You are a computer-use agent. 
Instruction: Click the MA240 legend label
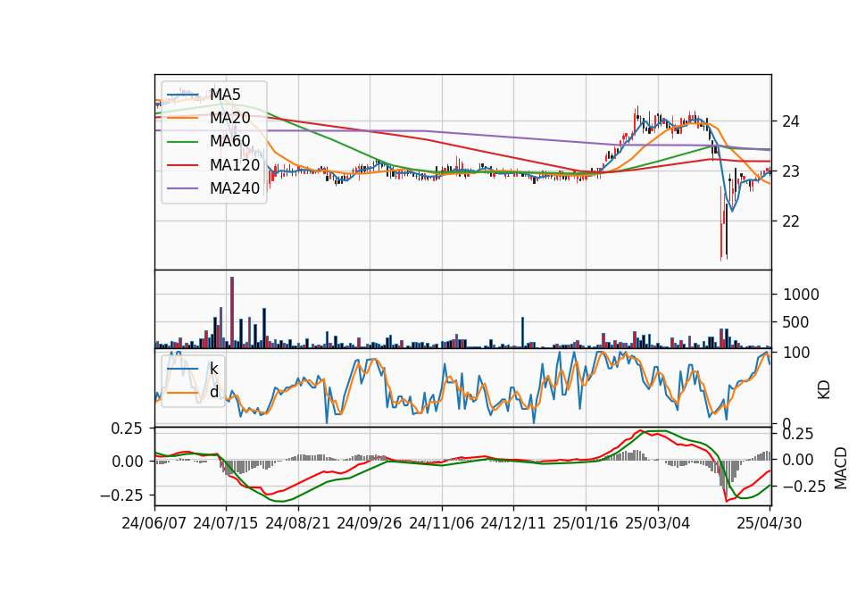pos(235,188)
